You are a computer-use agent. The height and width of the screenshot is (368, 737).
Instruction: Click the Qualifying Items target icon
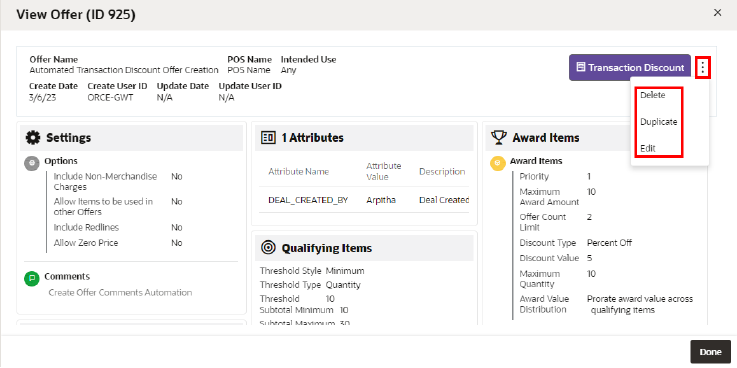click(268, 248)
